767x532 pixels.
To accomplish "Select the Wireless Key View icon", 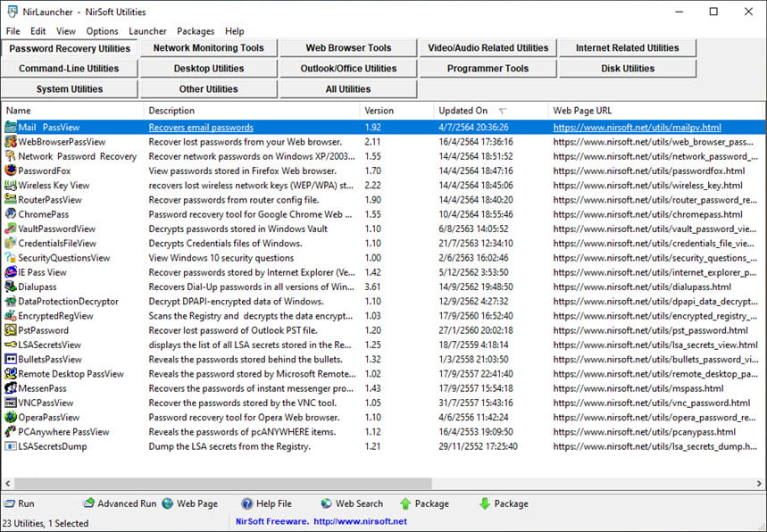I will pos(11,186).
